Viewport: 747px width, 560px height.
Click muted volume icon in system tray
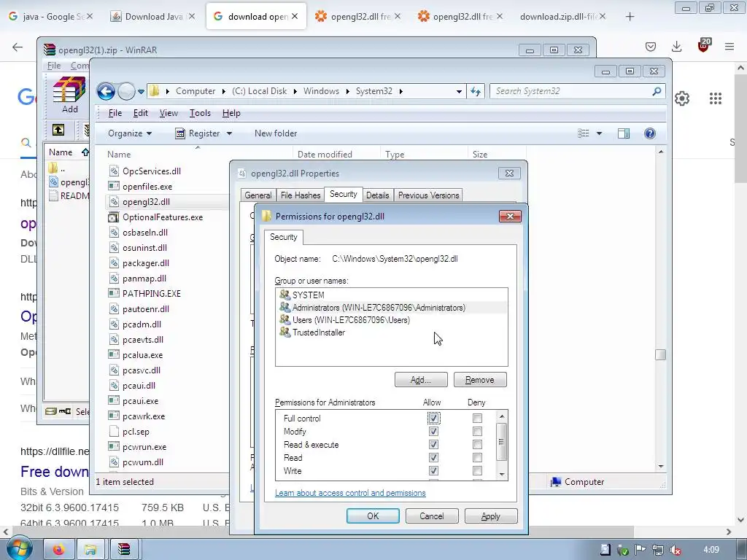[x=675, y=550]
